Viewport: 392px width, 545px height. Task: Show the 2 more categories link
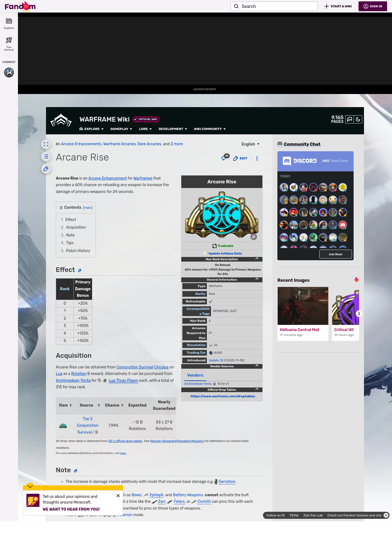click(177, 144)
